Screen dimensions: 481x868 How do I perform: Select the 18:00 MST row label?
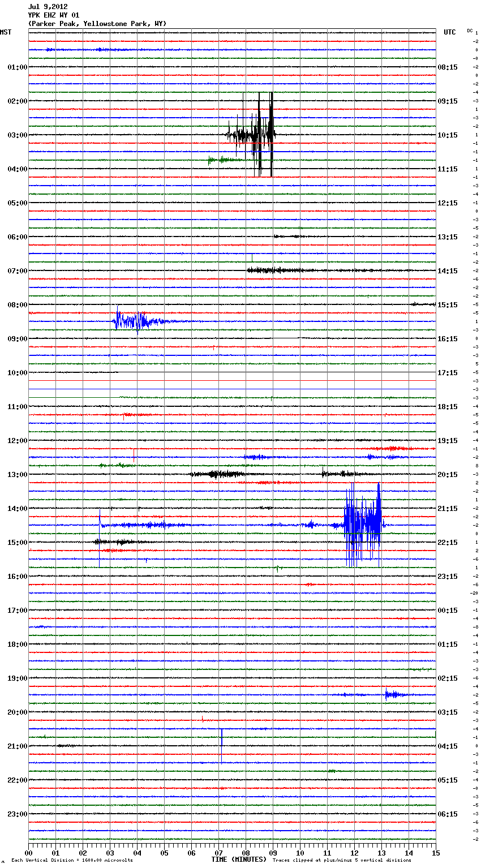pos(18,644)
